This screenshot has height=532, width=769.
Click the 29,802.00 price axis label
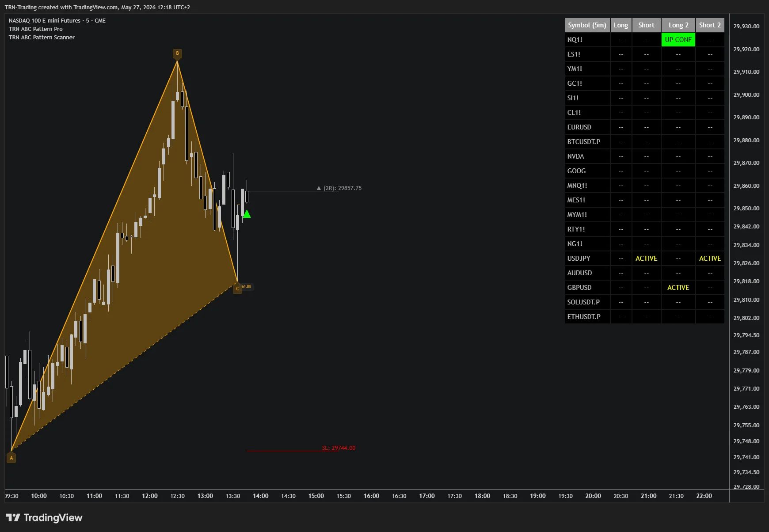(x=746, y=318)
